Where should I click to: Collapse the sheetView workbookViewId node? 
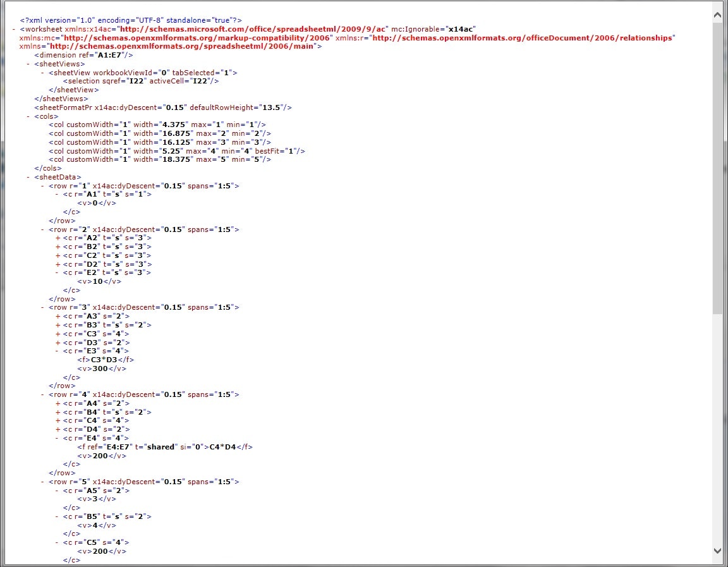(43, 73)
